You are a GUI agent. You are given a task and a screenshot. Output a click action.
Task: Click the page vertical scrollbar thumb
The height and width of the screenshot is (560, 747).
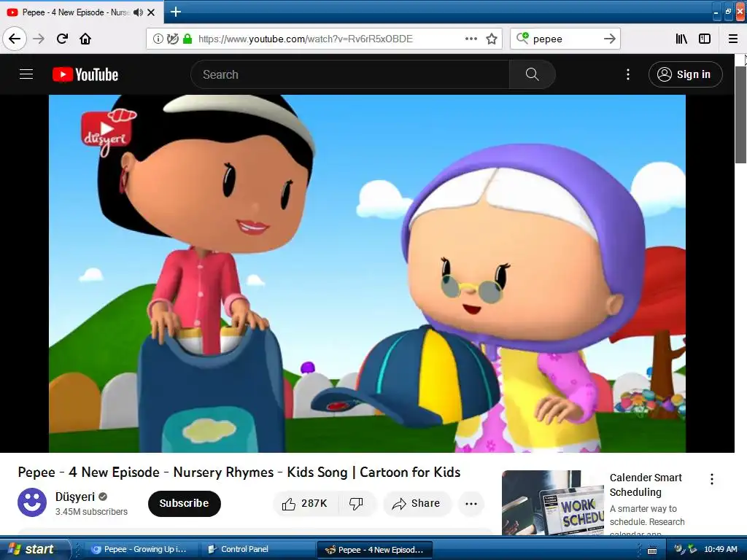[x=740, y=115]
